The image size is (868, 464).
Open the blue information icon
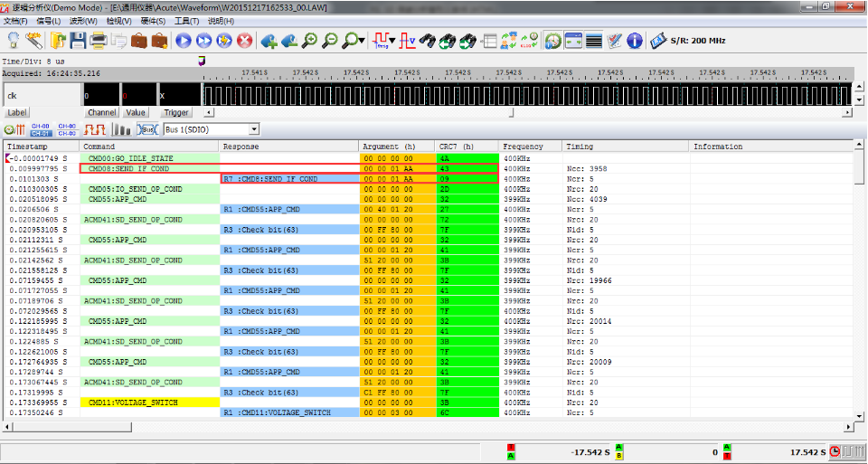[x=635, y=41]
